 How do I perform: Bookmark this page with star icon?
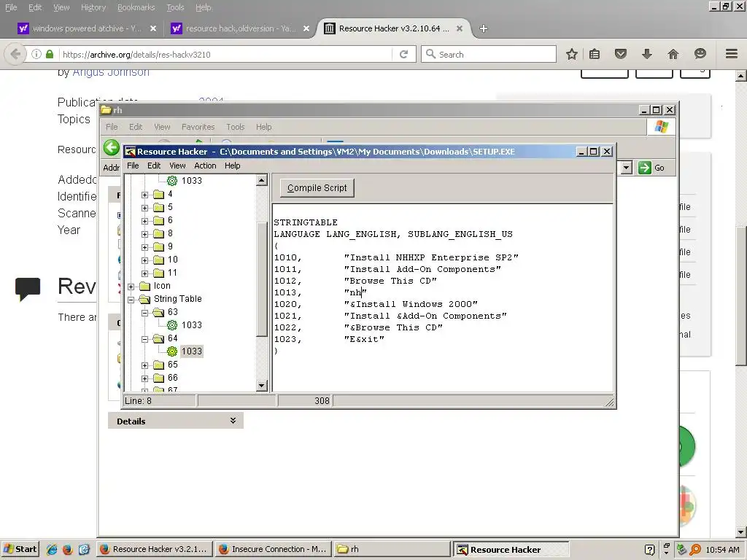tap(572, 54)
